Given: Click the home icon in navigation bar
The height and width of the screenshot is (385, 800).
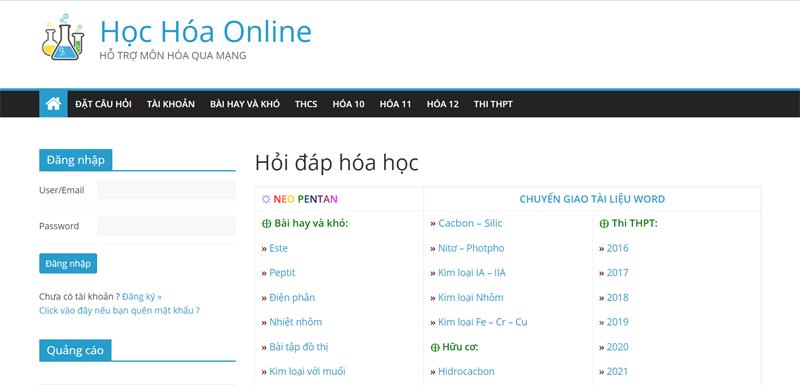Looking at the screenshot, I should click(53, 104).
